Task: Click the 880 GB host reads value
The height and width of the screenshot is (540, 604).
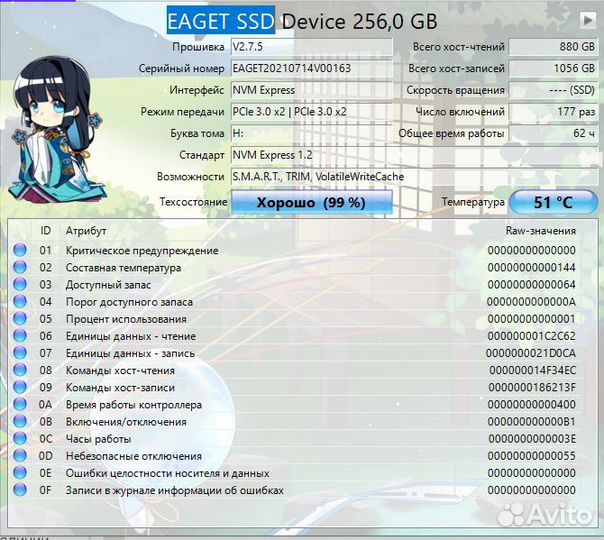Action: [553, 47]
